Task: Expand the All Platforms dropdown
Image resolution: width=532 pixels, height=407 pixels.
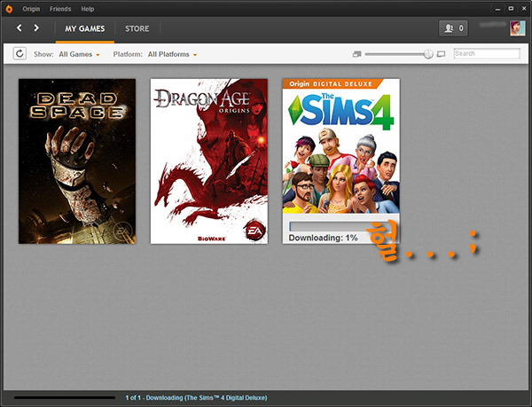Action: click(172, 54)
